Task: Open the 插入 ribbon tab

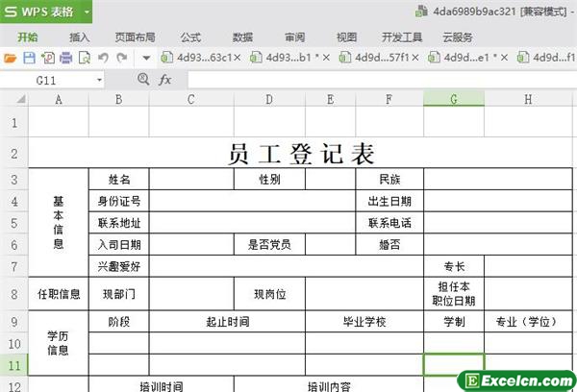Action: click(x=80, y=37)
